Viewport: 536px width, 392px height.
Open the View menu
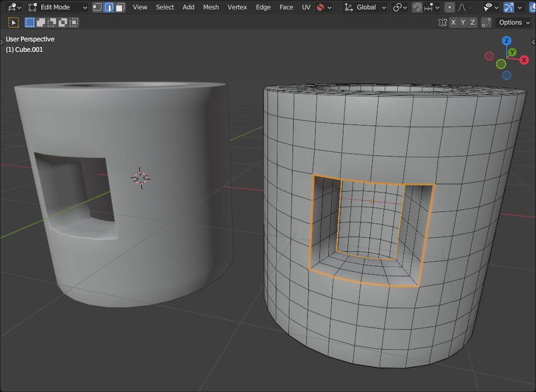pyautogui.click(x=140, y=7)
